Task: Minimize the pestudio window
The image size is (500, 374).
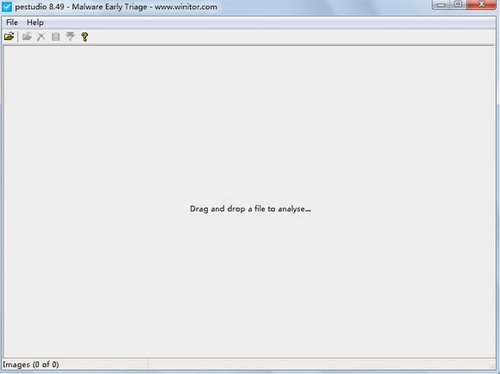Action: click(441, 5)
